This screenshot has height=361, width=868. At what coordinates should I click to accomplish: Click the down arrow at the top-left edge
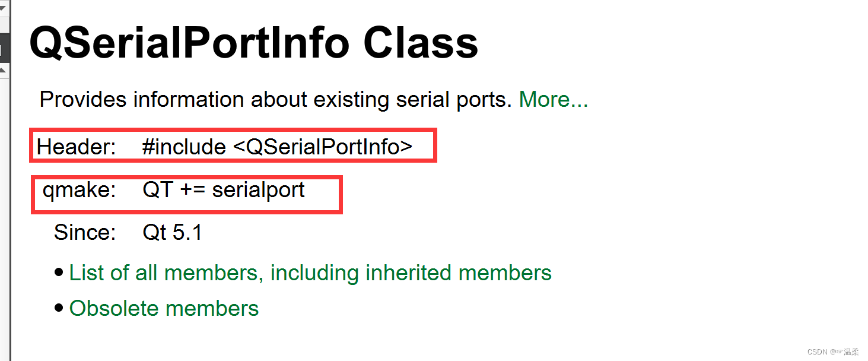pos(2,8)
